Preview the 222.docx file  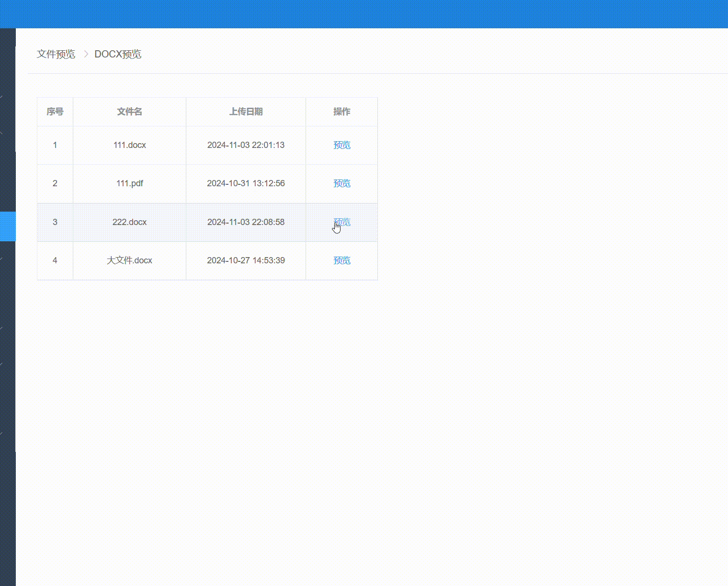(342, 222)
